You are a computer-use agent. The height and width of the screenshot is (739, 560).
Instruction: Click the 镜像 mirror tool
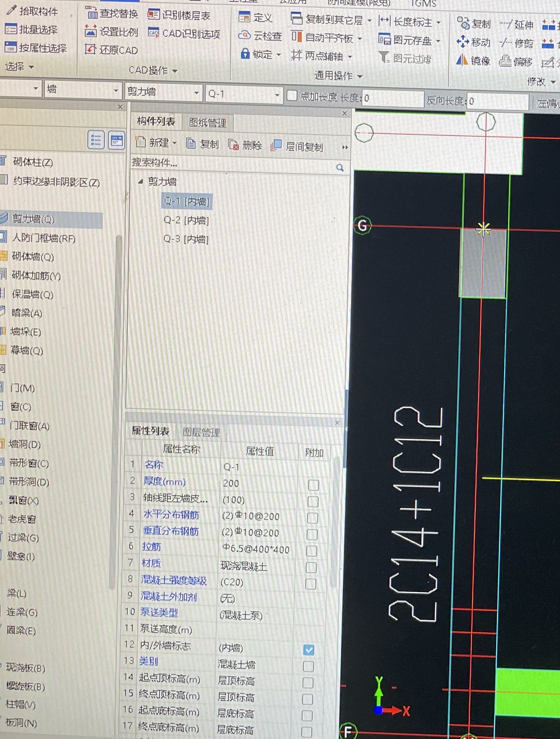[x=473, y=61]
